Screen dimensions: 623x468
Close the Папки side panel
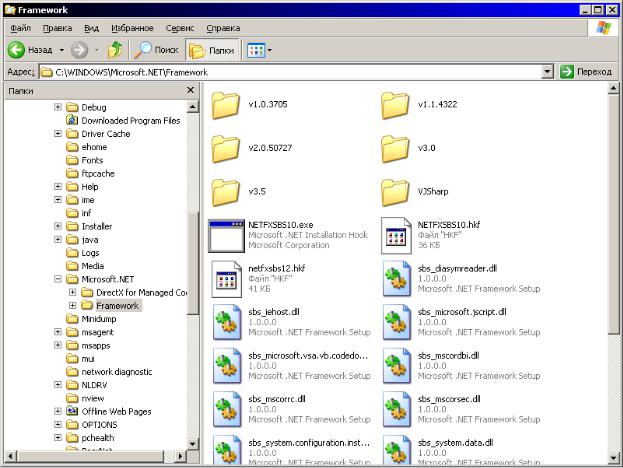(191, 90)
